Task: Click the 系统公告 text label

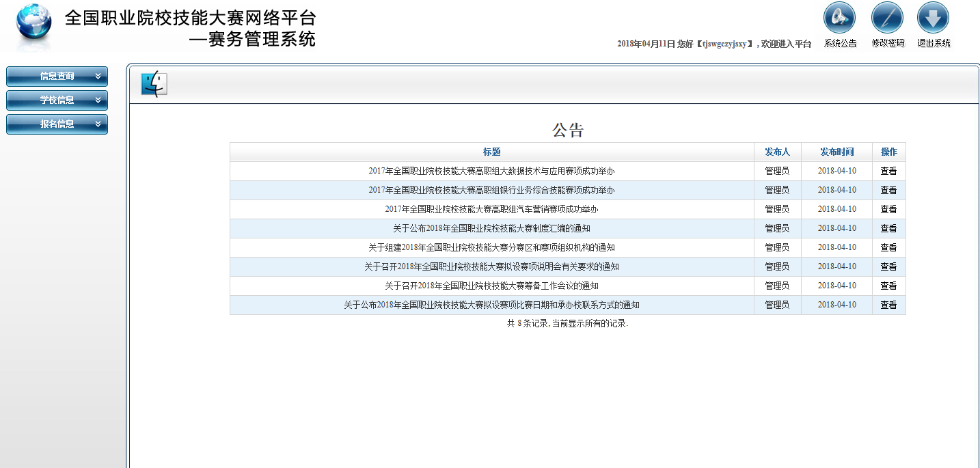Action: click(840, 43)
